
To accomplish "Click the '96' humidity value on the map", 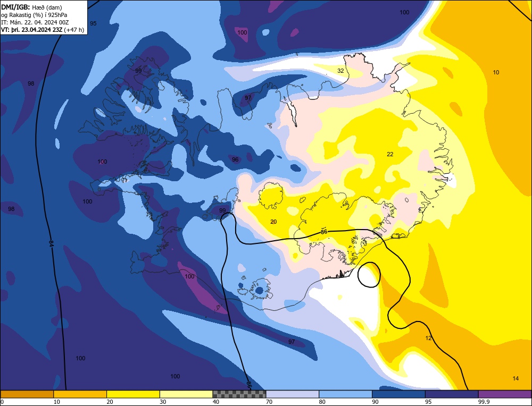I will click(235, 159).
